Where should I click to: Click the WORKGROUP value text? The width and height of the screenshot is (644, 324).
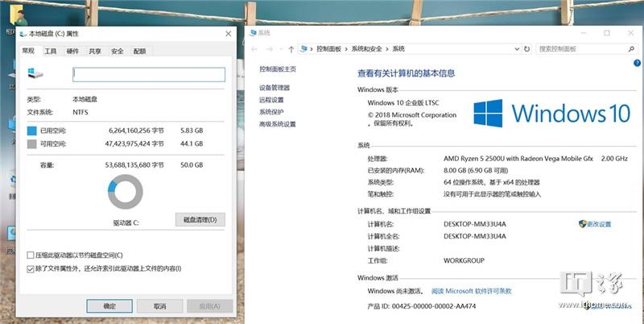coord(464,260)
